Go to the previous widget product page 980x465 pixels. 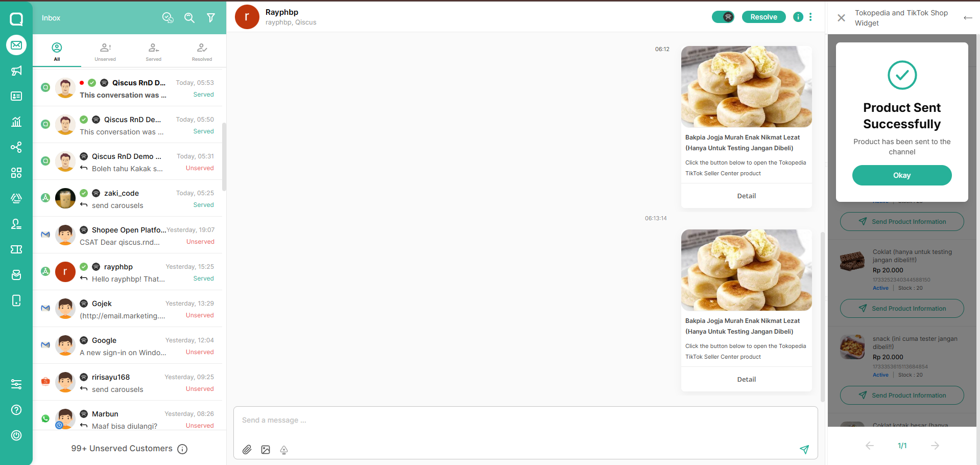tap(870, 446)
